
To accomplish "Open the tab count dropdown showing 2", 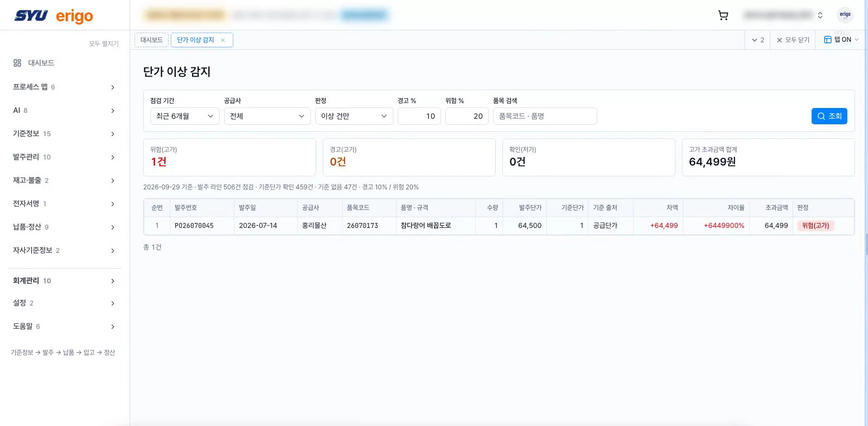I will [758, 40].
